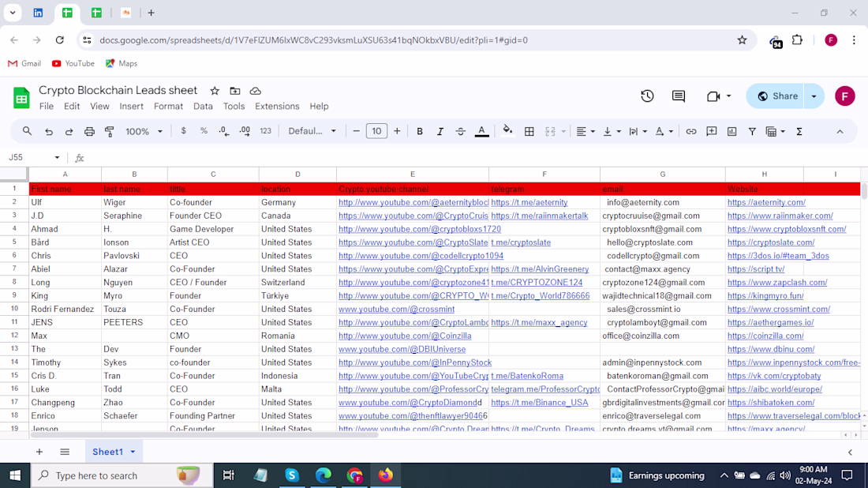Open the Extensions menu

click(277, 107)
